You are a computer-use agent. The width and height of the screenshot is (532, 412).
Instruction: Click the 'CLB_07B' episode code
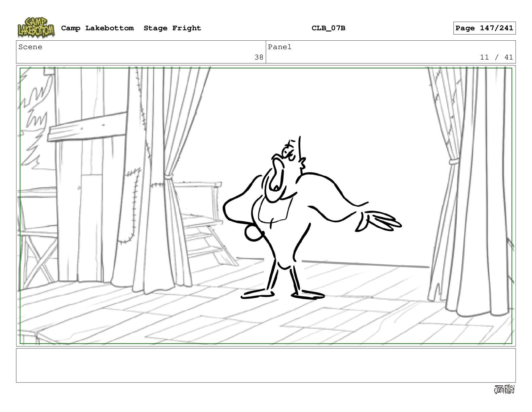(328, 28)
